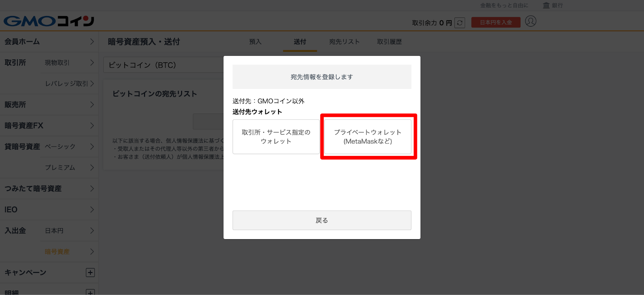Viewport: 644px width, 295px height.
Task: Click the 取引余力 0 円 balance text
Action: (432, 23)
